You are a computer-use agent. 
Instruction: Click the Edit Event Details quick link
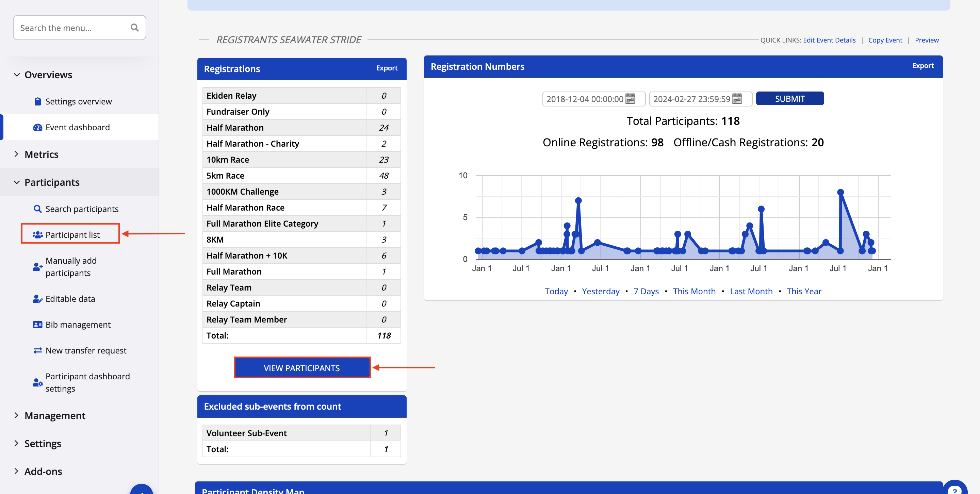pos(829,40)
